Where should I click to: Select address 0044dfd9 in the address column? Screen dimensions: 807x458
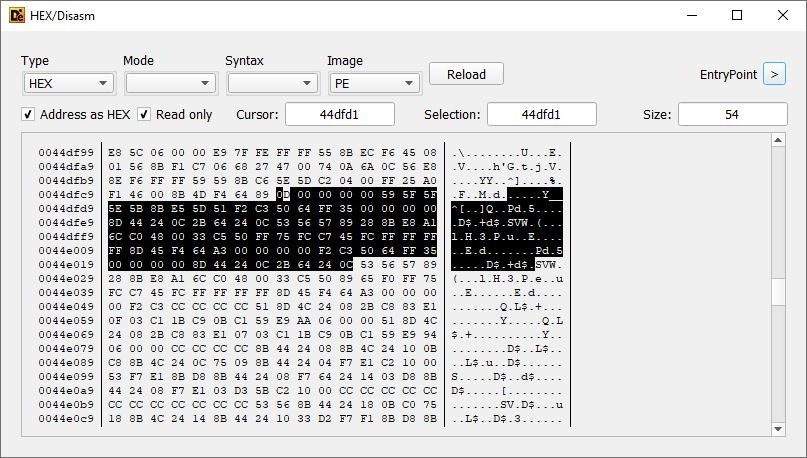click(66, 208)
